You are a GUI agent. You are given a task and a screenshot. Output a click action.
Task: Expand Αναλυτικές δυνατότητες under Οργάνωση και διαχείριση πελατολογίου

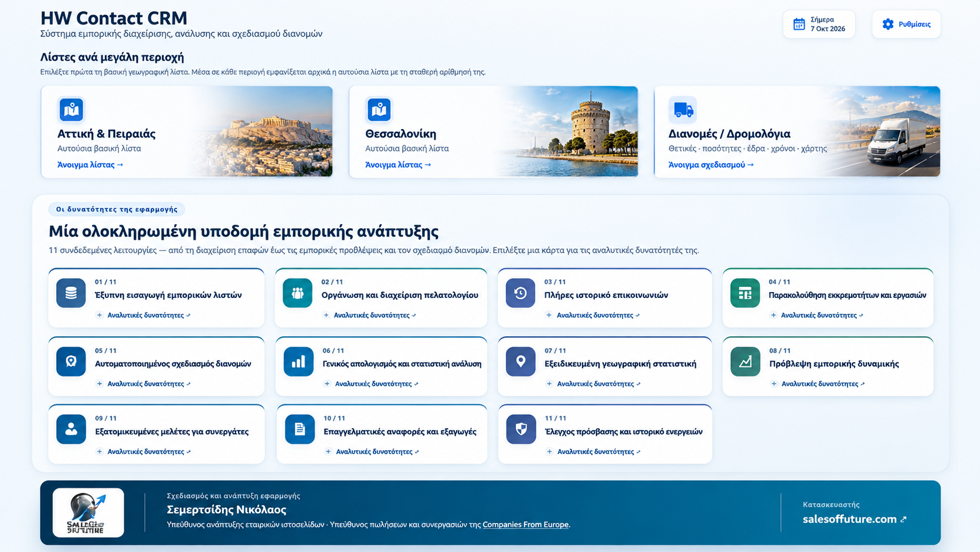370,316
